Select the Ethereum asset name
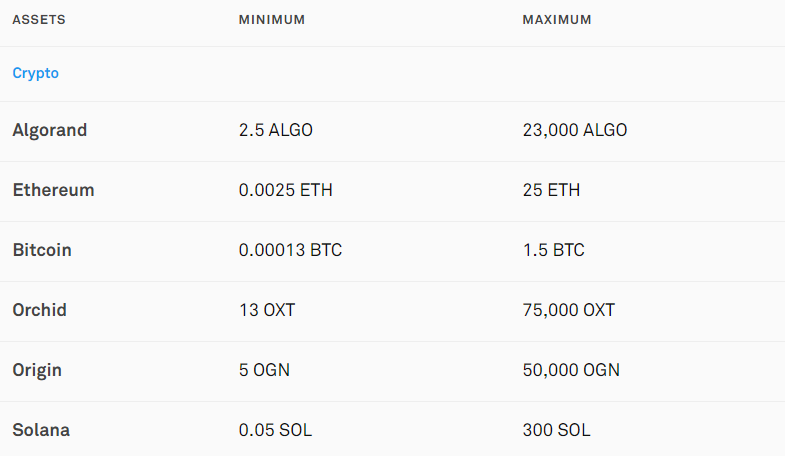 tap(54, 190)
